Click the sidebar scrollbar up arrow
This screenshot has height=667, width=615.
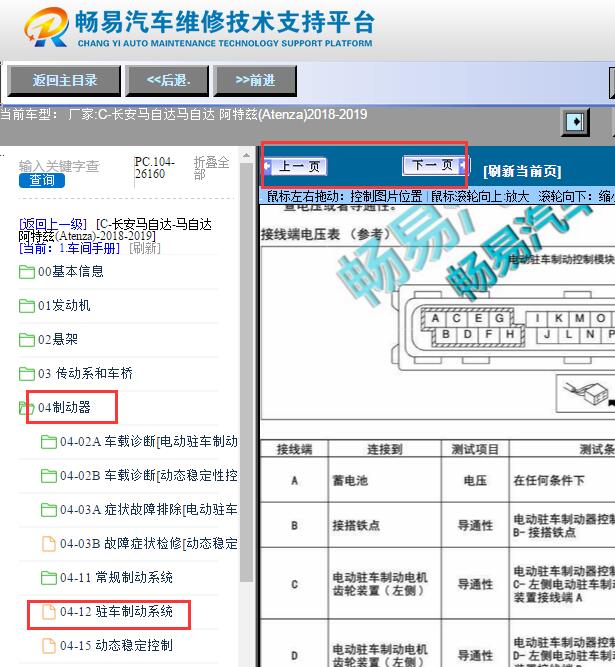[246, 156]
